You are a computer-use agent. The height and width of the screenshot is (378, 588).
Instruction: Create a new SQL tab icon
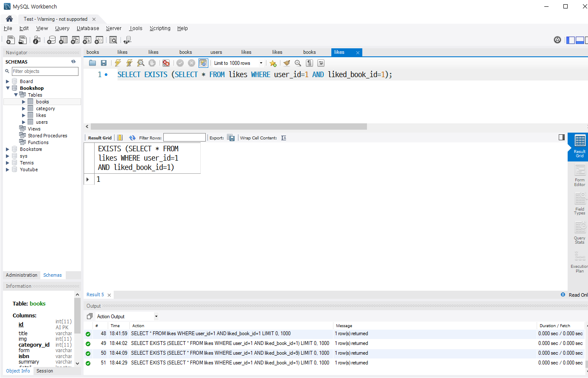coord(11,40)
